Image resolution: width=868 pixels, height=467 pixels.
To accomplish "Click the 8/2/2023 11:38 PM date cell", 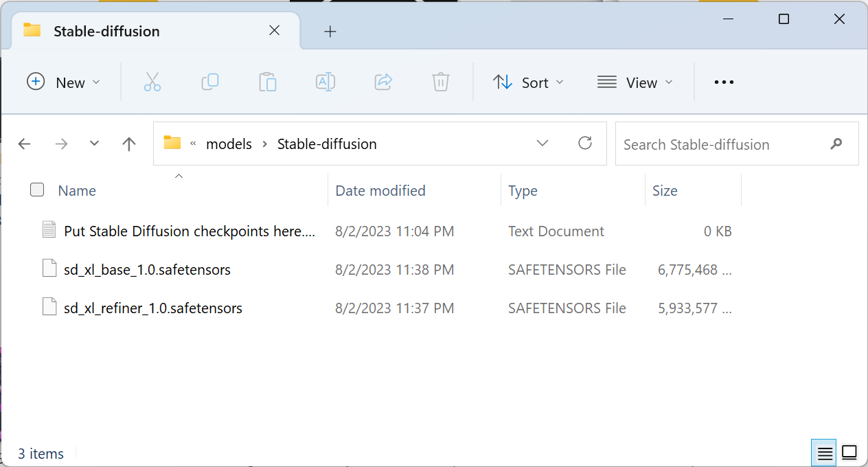I will click(x=395, y=270).
